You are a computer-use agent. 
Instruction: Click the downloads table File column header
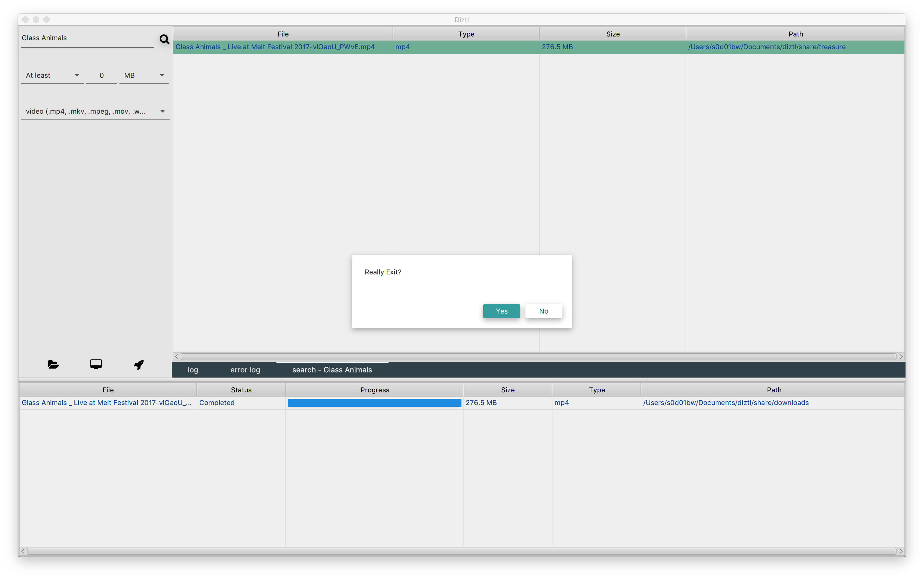[x=108, y=389]
